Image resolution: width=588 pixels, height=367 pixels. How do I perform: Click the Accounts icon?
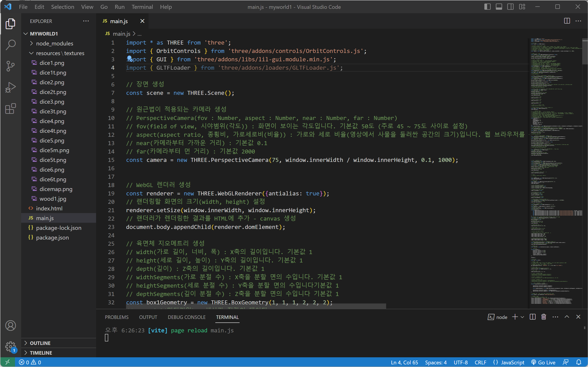(10, 326)
